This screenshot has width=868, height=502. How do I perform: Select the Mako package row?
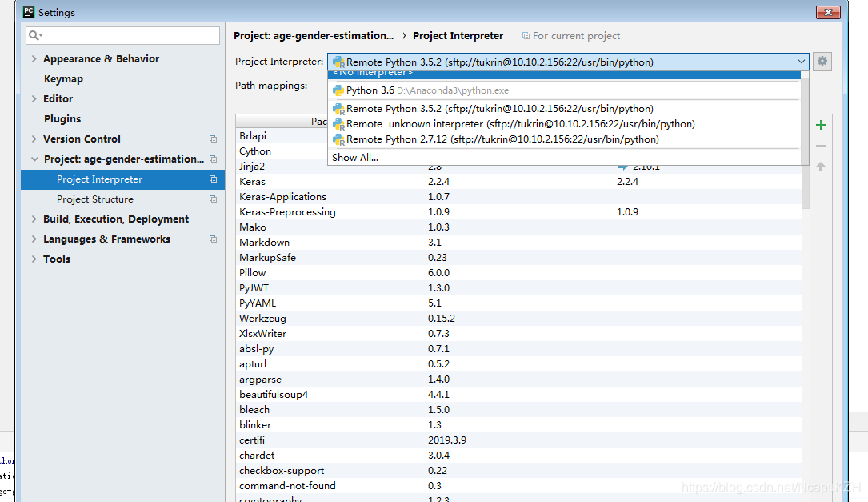tap(518, 227)
